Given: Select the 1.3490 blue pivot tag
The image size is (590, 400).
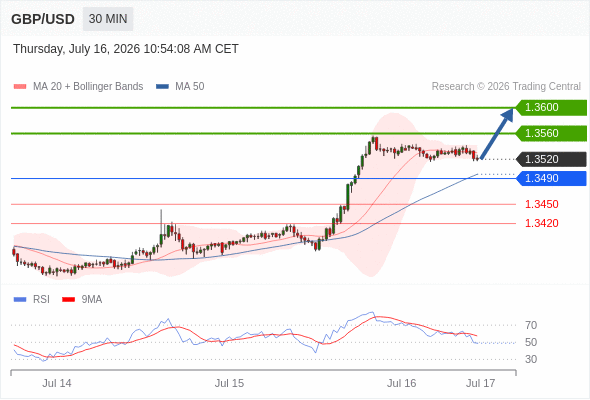Looking at the screenshot, I should pos(551,178).
